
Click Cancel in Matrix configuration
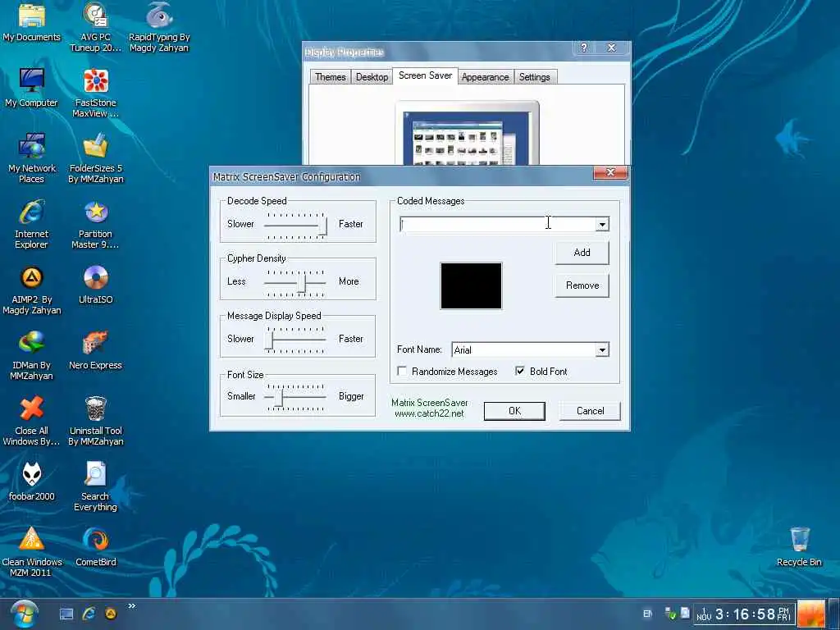(590, 411)
